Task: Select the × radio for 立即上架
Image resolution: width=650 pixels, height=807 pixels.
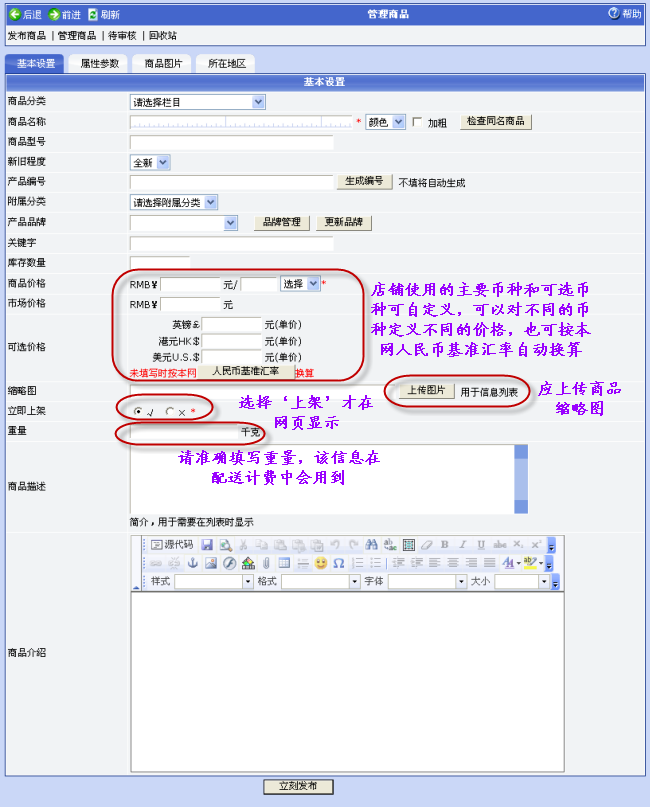Action: click(x=169, y=411)
